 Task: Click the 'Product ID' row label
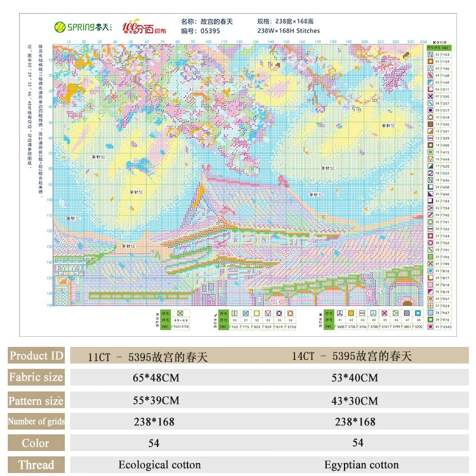(x=36, y=355)
